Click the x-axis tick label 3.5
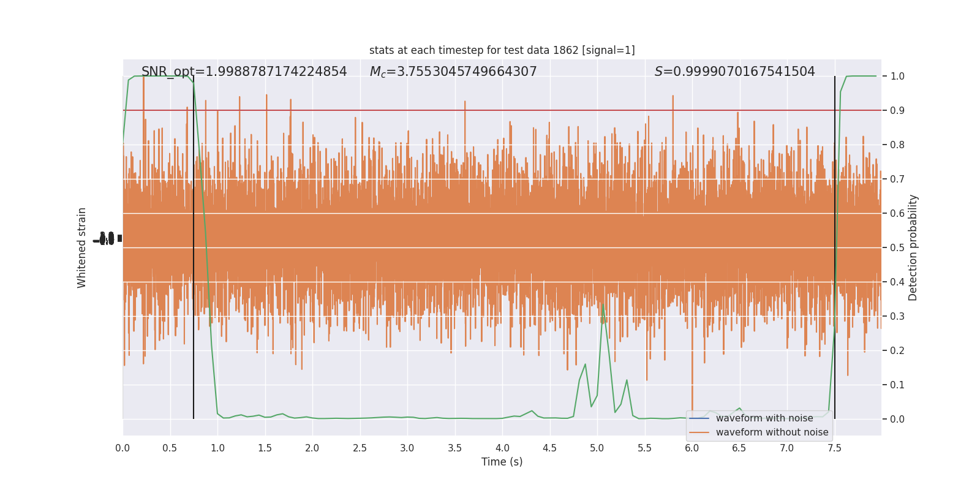Image resolution: width=980 pixels, height=490 pixels. click(455, 448)
